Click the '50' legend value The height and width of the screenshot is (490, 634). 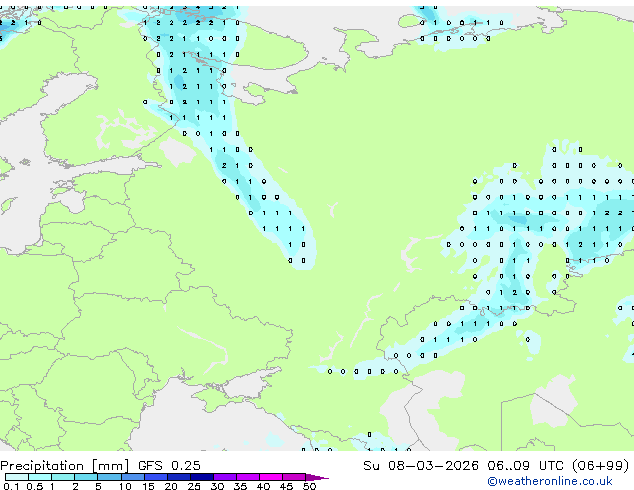(309, 486)
